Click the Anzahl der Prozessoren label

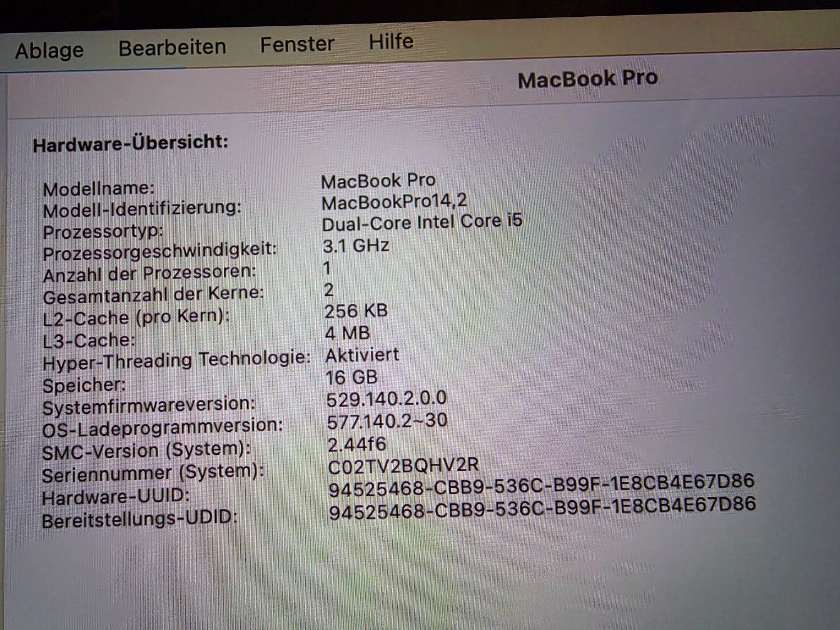pyautogui.click(x=149, y=274)
